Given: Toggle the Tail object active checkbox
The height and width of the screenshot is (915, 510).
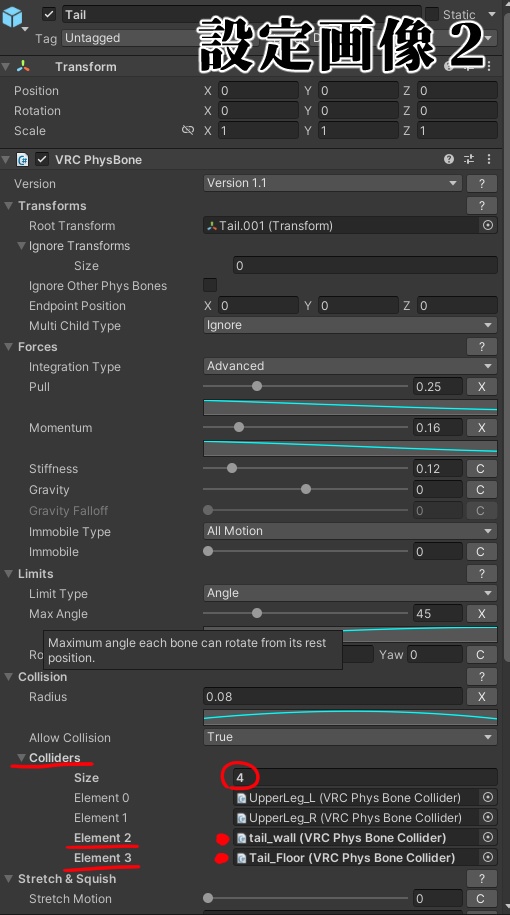Looking at the screenshot, I should pos(49,14).
